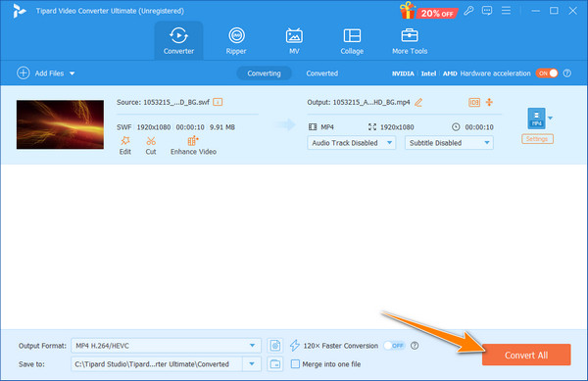Open the output folder icon

point(275,364)
